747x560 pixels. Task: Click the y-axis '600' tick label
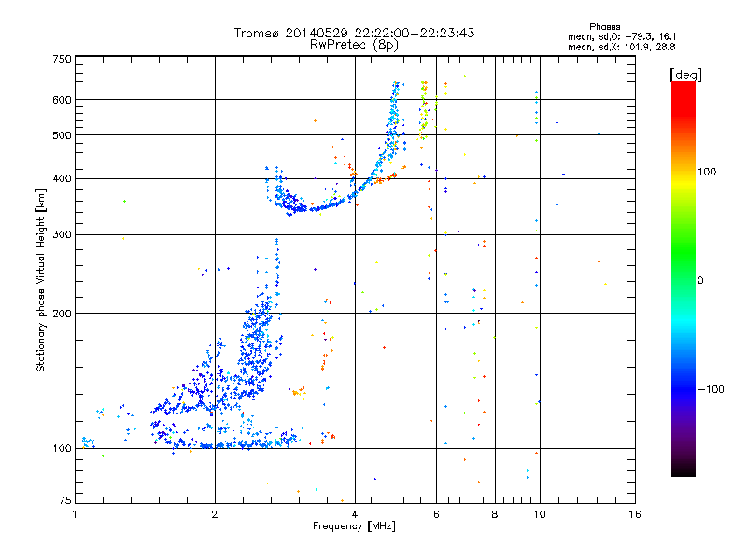[x=63, y=100]
